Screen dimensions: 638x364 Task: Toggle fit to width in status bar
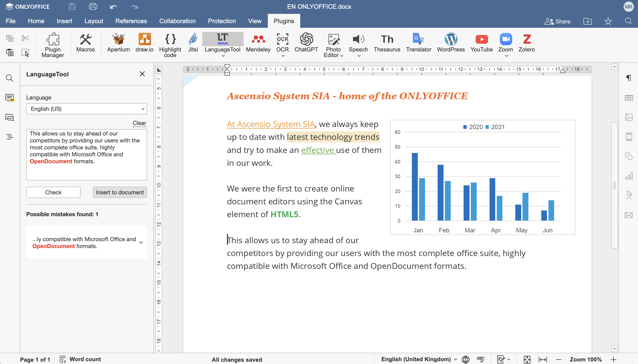tap(543, 359)
